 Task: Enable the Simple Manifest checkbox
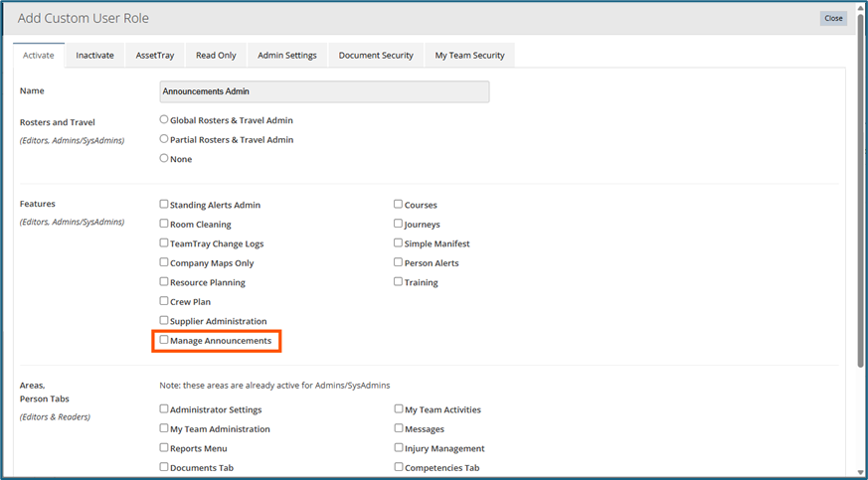[399, 243]
